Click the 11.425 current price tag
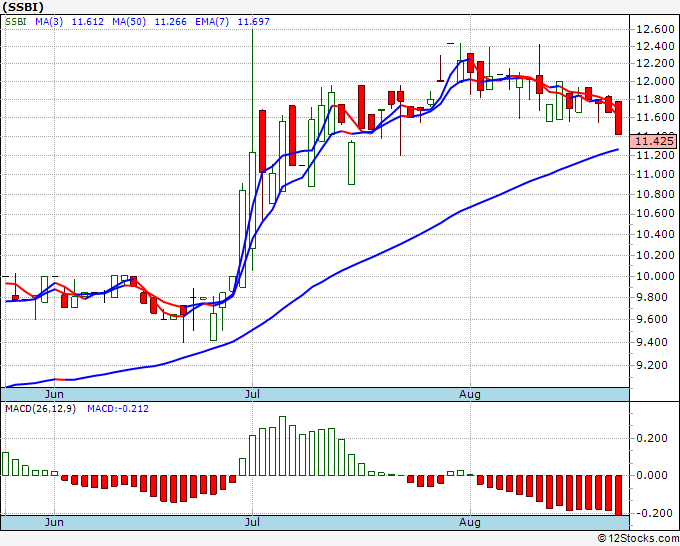Viewport: 680px width, 546px height. [654, 141]
